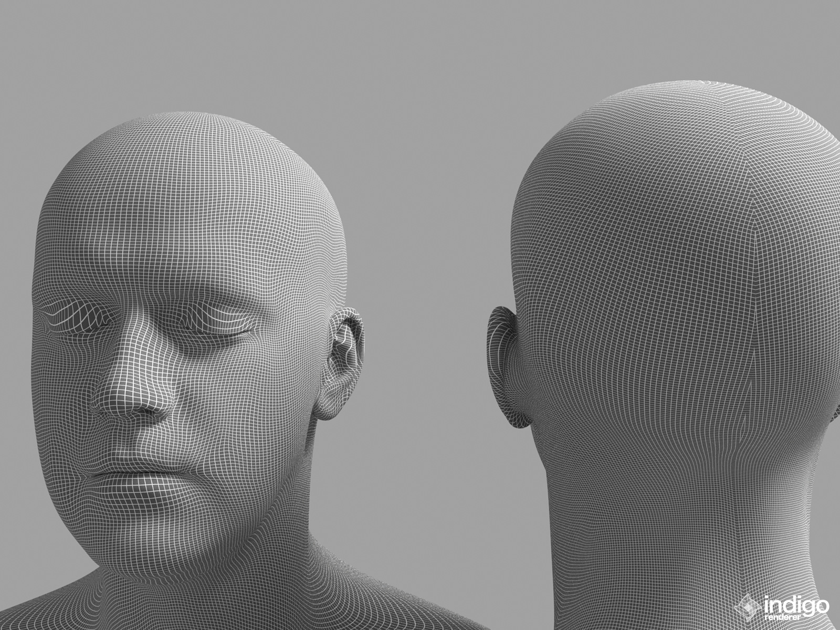Click the vertical mesh seam on rear-view head
Image resolution: width=840 pixels, height=630 pixels.
755,315
